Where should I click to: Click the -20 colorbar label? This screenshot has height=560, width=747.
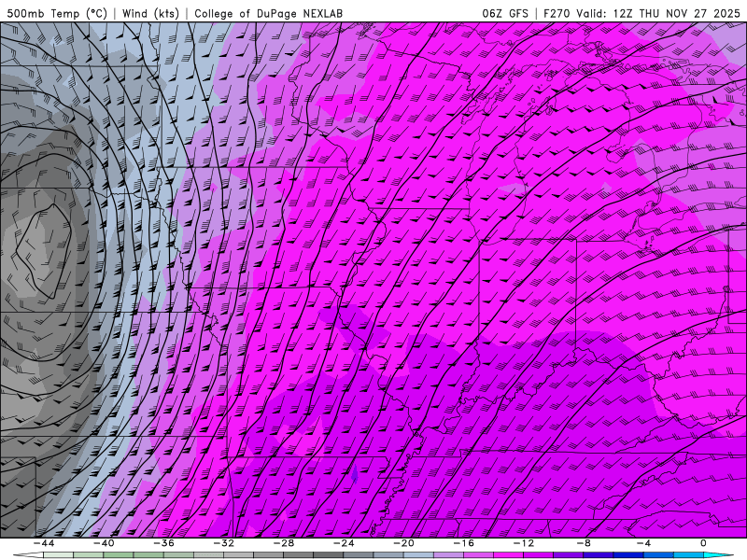[x=403, y=543]
